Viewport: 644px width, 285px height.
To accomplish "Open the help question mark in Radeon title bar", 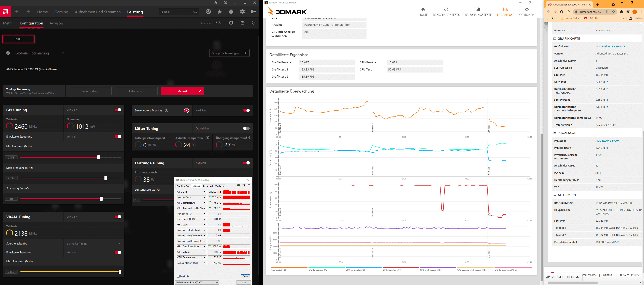I will pyautogui.click(x=225, y=3).
